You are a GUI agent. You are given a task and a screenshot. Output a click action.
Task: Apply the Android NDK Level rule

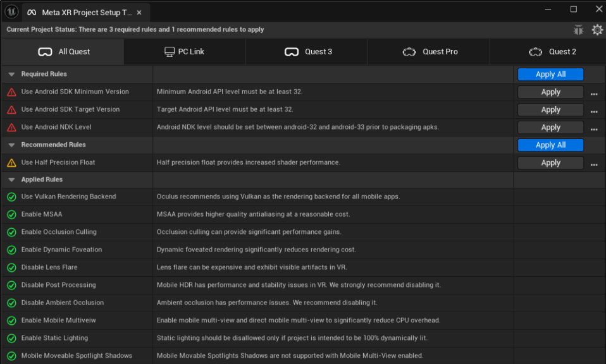click(550, 128)
